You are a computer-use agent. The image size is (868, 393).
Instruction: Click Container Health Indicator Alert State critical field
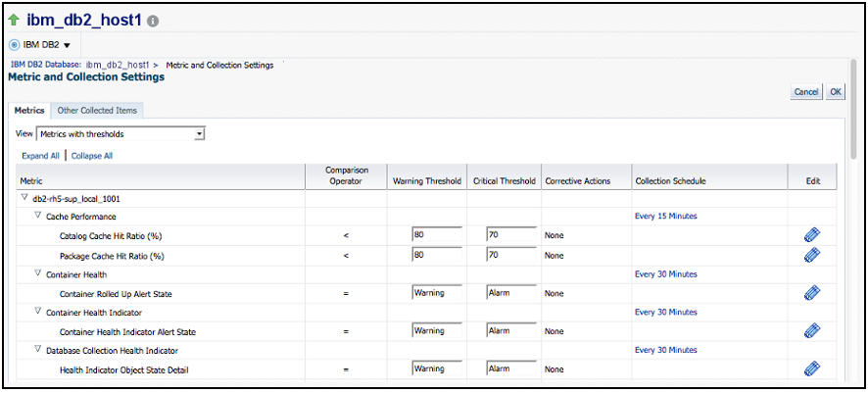click(511, 330)
